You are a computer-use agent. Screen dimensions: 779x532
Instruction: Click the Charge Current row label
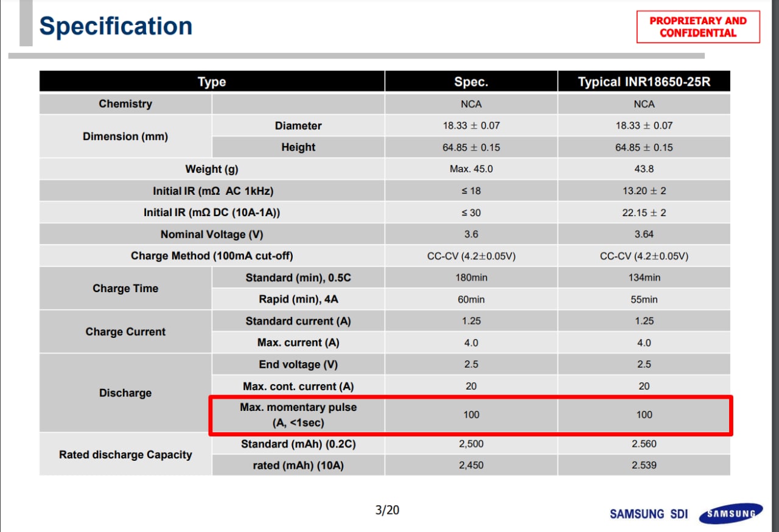(x=125, y=332)
